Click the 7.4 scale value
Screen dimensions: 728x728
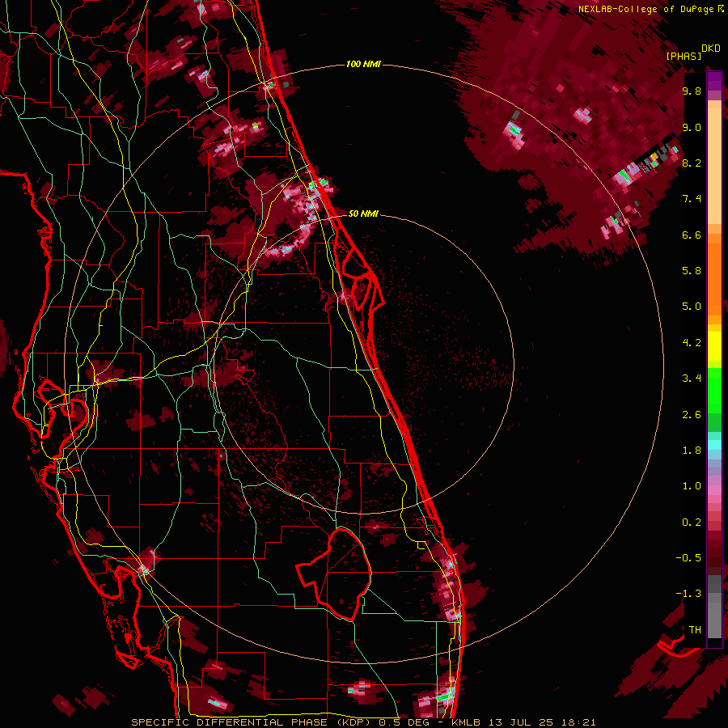pyautogui.click(x=692, y=199)
